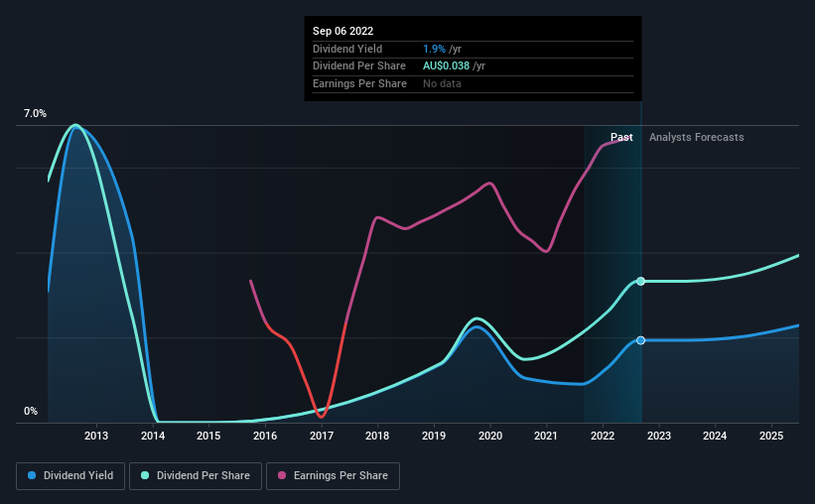Click the teal Dividend Per Share legend dot

pos(145,475)
